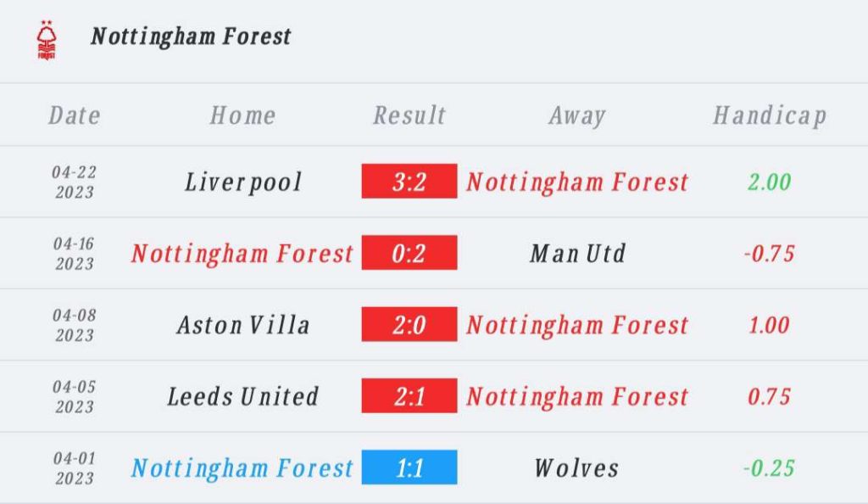Image resolution: width=868 pixels, height=504 pixels.
Task: Open blue Nottingham Forest home team link
Action: point(242,468)
